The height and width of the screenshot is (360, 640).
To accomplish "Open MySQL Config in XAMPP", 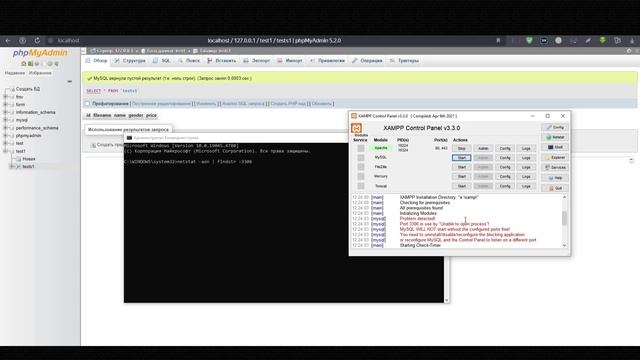I will point(505,158).
